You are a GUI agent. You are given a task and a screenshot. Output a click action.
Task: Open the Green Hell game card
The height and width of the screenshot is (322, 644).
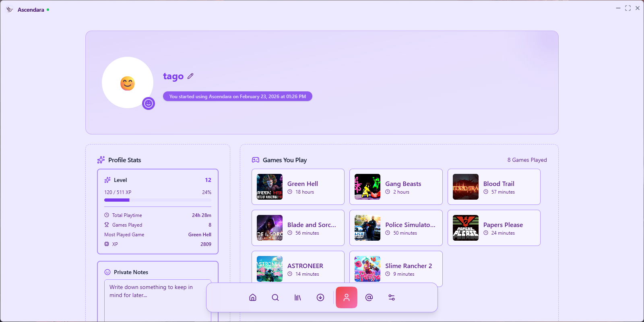[298, 187]
